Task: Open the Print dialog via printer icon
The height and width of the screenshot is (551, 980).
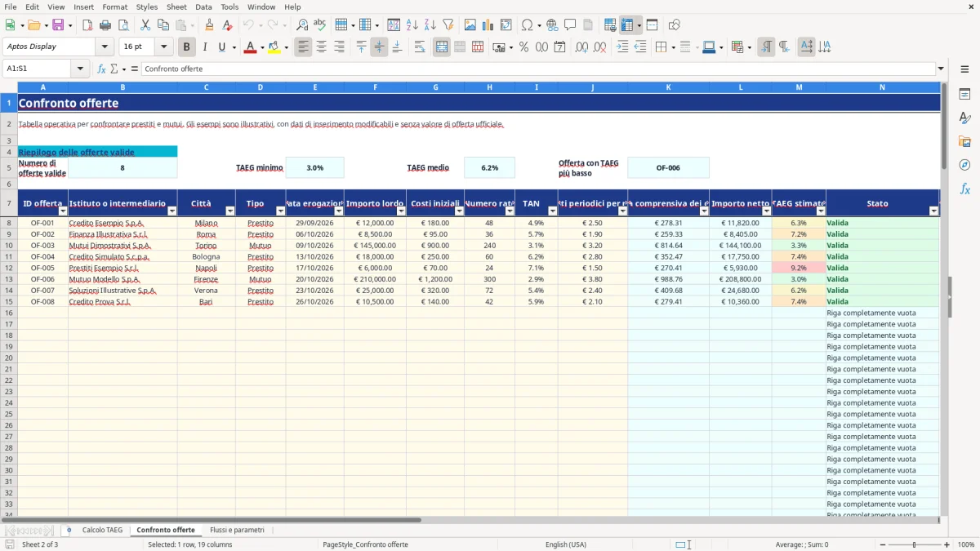Action: 105,25
